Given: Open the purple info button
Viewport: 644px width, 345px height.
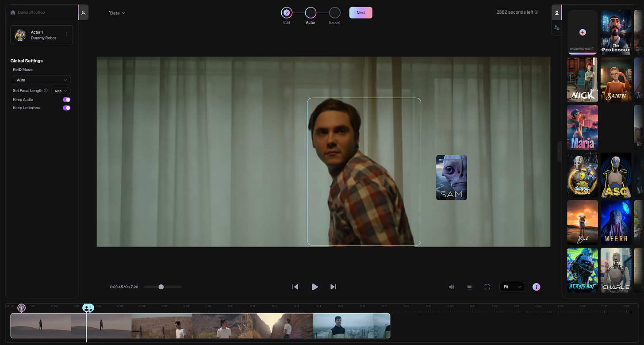Looking at the screenshot, I should pyautogui.click(x=536, y=287).
